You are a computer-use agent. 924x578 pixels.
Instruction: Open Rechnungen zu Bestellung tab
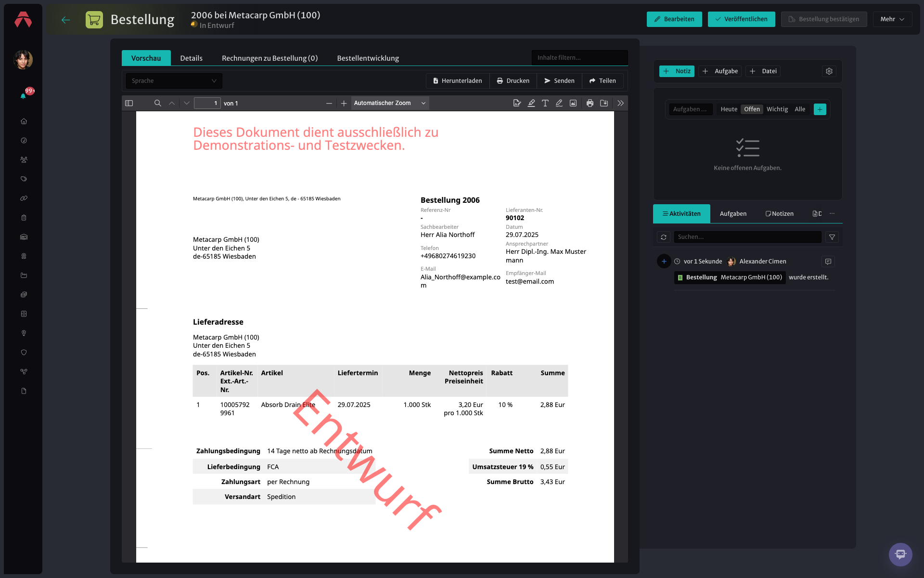pyautogui.click(x=269, y=58)
